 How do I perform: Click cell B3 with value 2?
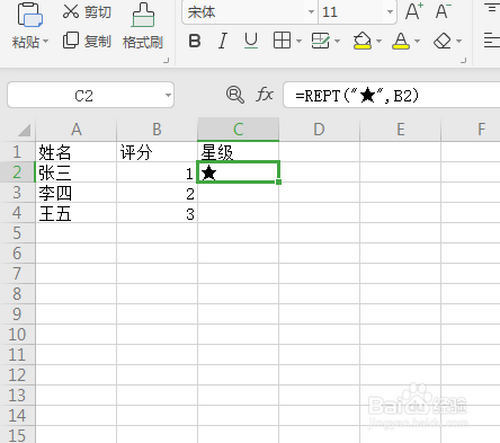pos(157,193)
